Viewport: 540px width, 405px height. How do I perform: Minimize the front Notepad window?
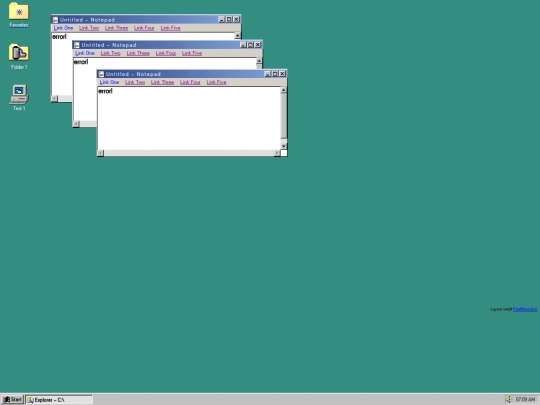[267, 74]
